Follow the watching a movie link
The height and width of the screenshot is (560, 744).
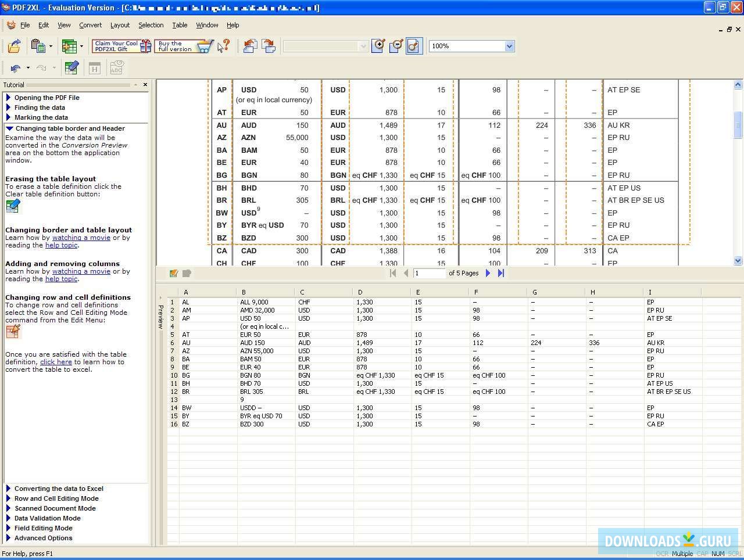click(x=81, y=238)
